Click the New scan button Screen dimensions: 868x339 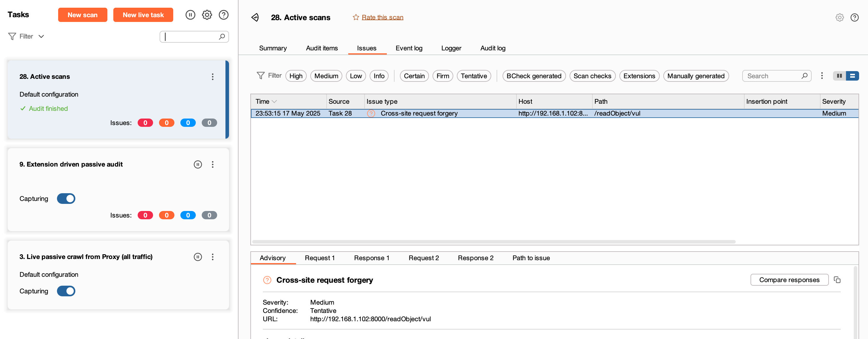82,15
